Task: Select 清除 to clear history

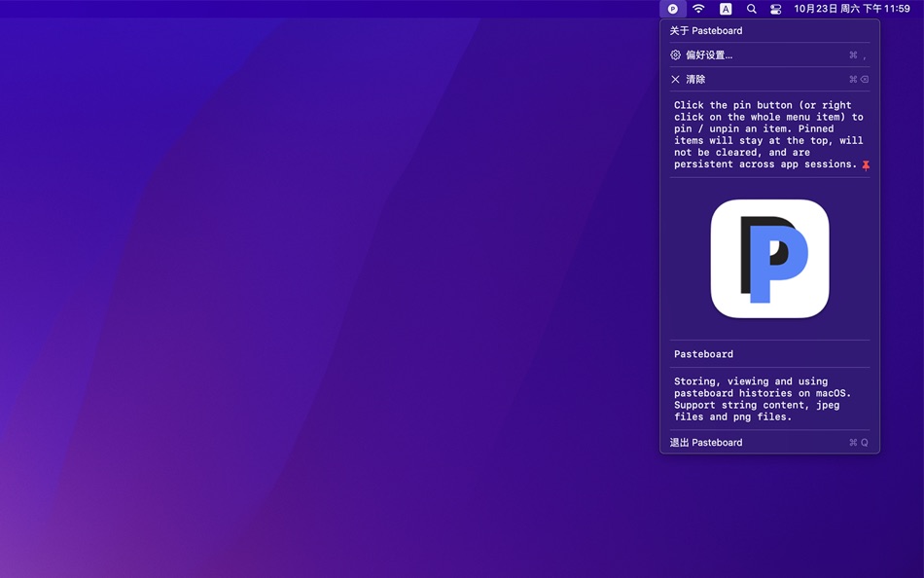Action: [769, 79]
